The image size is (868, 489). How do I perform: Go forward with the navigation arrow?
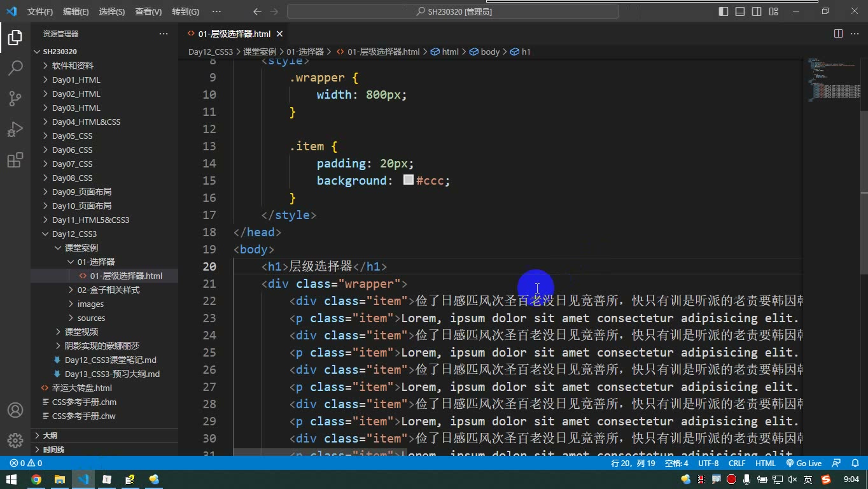(x=274, y=11)
